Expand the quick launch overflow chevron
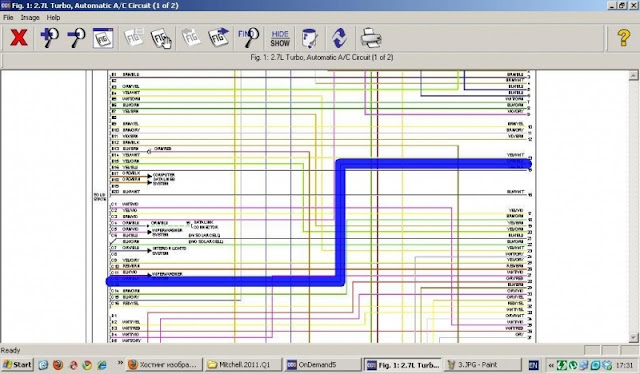 120,363
